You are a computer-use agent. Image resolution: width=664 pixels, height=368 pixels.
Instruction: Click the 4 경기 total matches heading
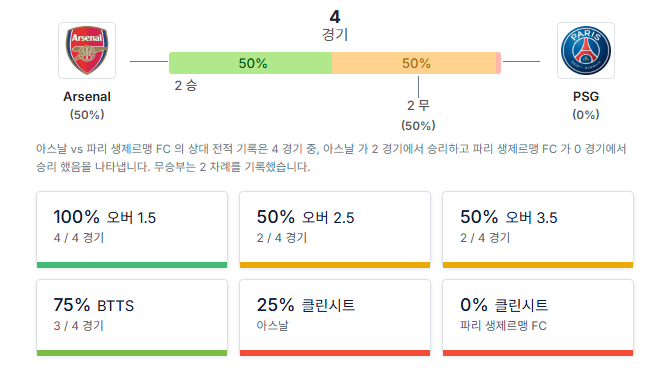point(335,25)
